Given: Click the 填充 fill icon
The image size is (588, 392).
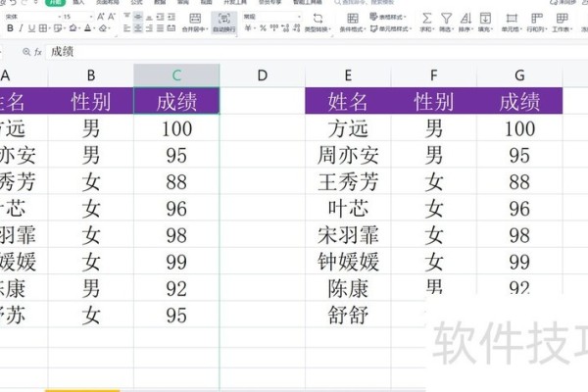Looking at the screenshot, I should point(485,18).
